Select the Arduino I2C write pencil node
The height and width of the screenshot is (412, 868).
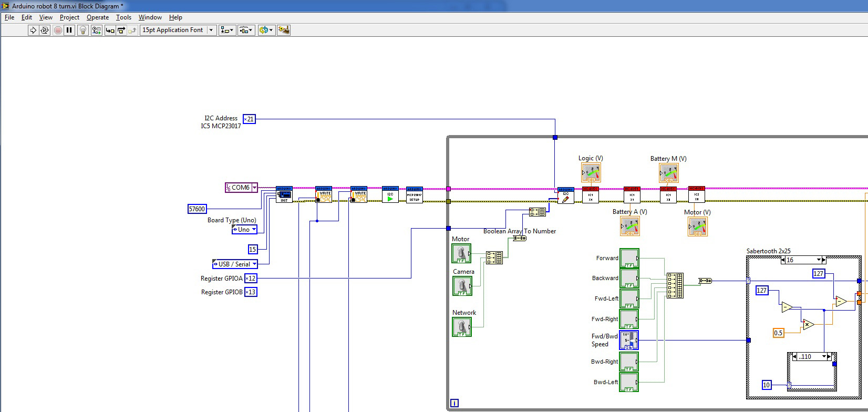(x=565, y=195)
